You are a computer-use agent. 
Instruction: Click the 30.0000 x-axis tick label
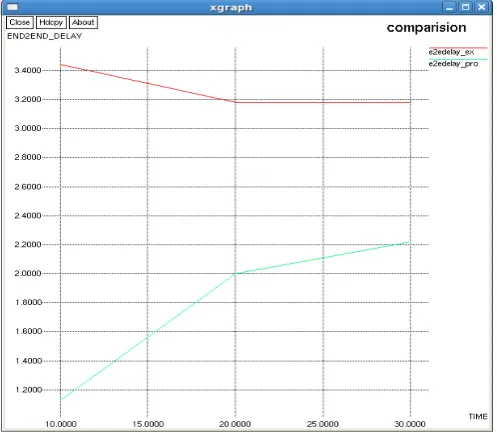410,424
